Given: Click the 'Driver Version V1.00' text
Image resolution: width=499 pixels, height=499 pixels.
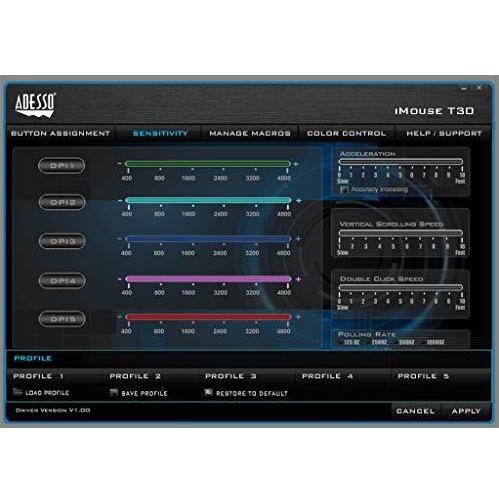Looking at the screenshot, I should [x=53, y=410].
